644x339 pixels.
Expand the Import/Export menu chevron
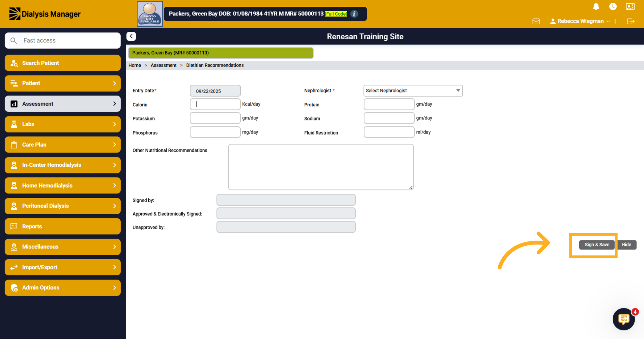coord(115,267)
